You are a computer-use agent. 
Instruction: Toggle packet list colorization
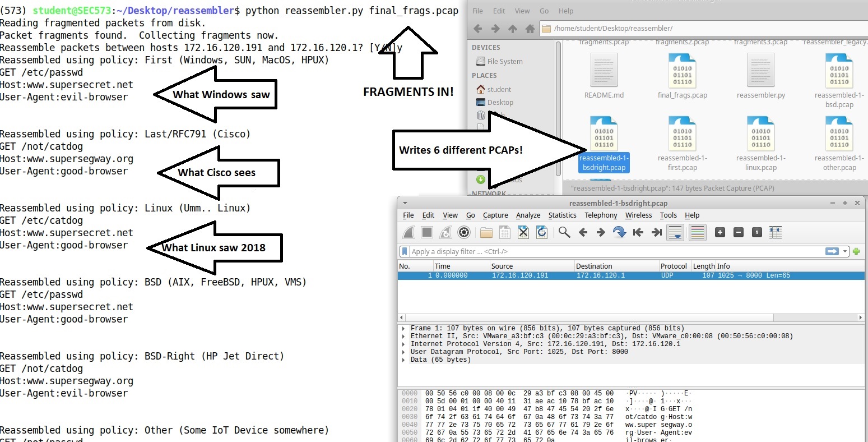697,232
